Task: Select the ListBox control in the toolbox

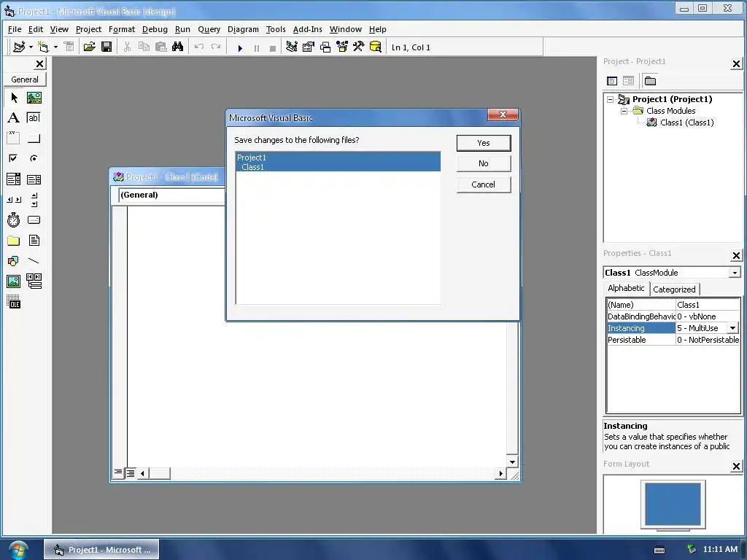Action: pos(34,179)
